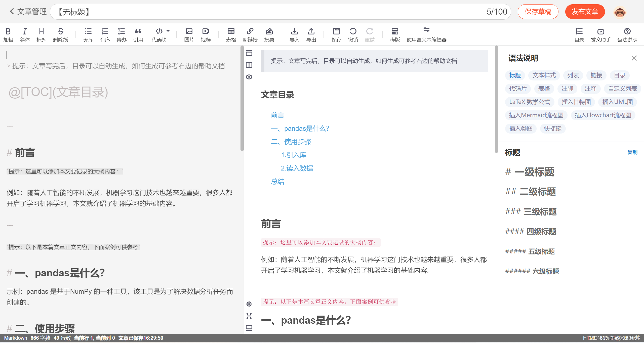Viewport: 644px width, 343px height.
Task: Jump to 一、pandas是什么？ contents link
Action: point(300,128)
